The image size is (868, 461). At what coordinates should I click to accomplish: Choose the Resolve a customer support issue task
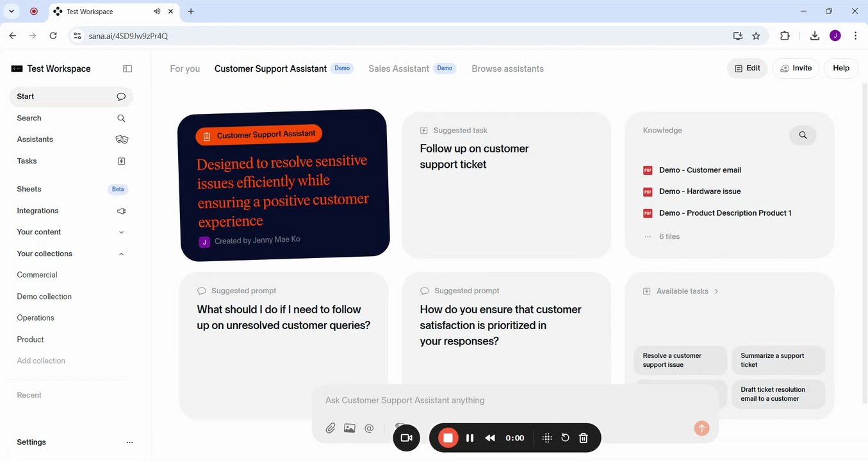click(x=680, y=360)
